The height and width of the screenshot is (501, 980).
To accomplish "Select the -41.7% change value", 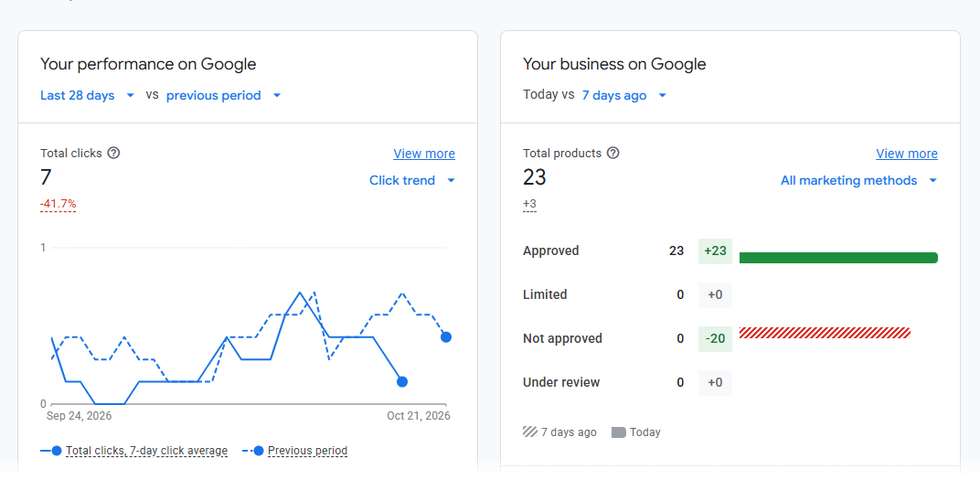I will coord(59,204).
